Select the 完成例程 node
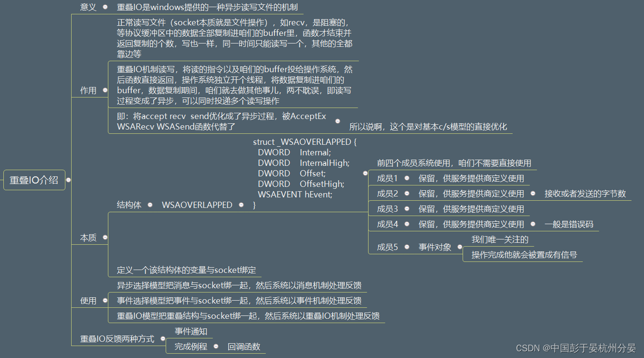Screen dimensions: 644x358 point(191,347)
